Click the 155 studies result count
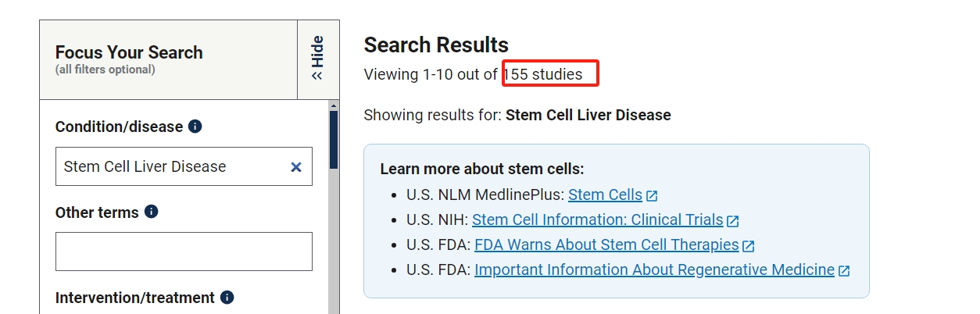This screenshot has height=314, width=980. [x=544, y=75]
